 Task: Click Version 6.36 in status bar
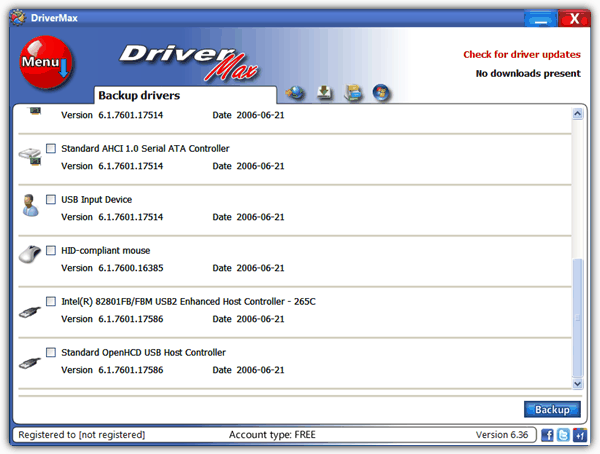[x=502, y=435]
